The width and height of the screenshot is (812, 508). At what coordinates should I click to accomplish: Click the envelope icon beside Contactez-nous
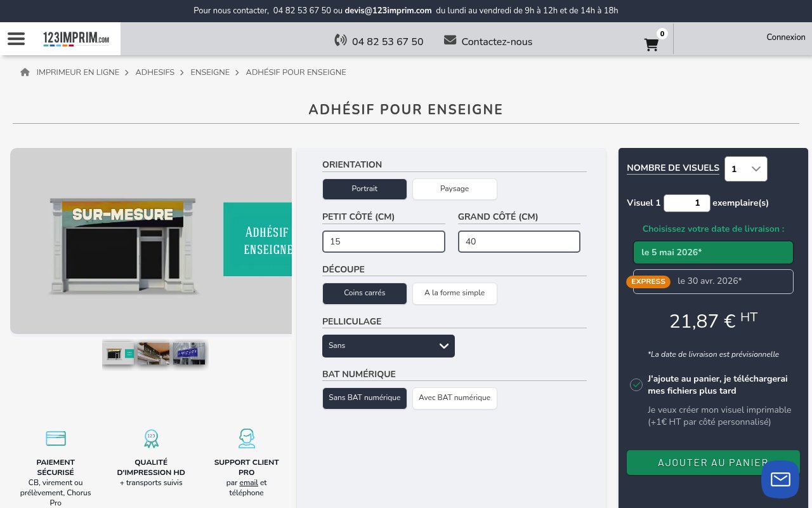pos(450,39)
